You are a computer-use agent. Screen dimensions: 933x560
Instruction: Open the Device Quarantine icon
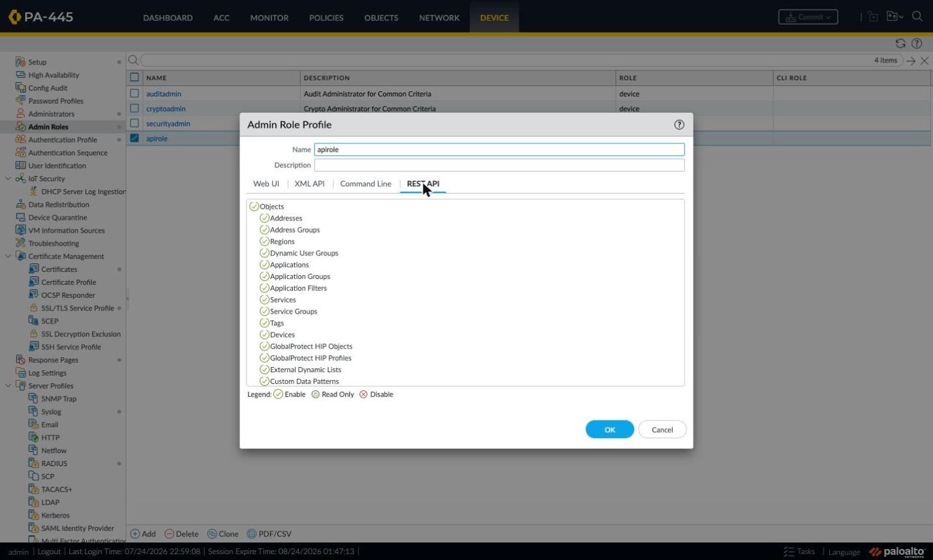click(x=21, y=217)
